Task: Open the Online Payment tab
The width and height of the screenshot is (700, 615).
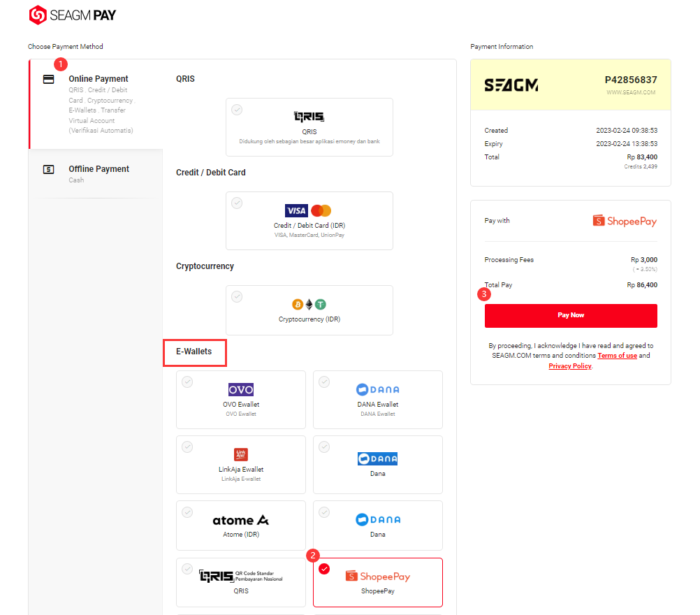Action: click(96, 104)
